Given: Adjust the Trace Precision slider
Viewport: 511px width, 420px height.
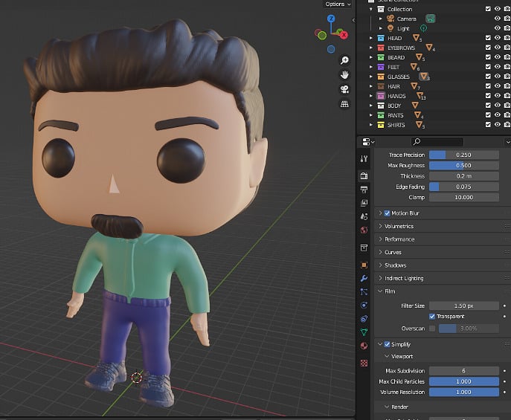Looking at the screenshot, I should coord(463,155).
